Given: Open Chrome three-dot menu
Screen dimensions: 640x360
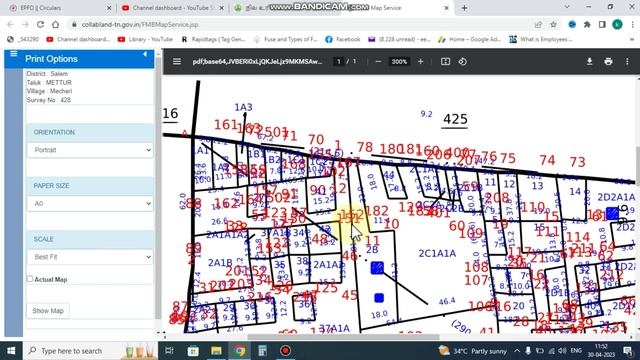Looking at the screenshot, I should pos(632,24).
